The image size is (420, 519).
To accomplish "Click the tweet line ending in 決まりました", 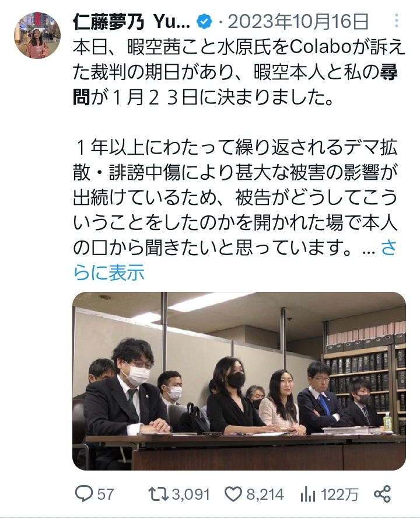I will coord(203,98).
